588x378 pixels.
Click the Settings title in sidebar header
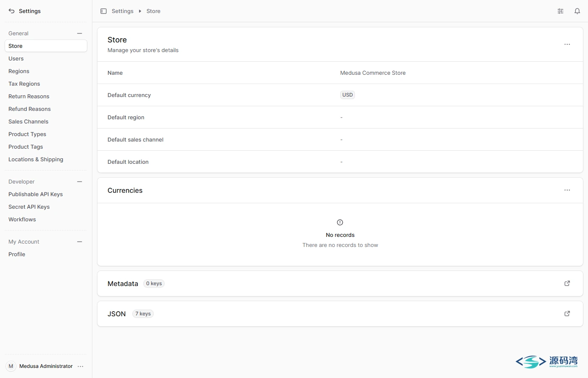pos(30,11)
